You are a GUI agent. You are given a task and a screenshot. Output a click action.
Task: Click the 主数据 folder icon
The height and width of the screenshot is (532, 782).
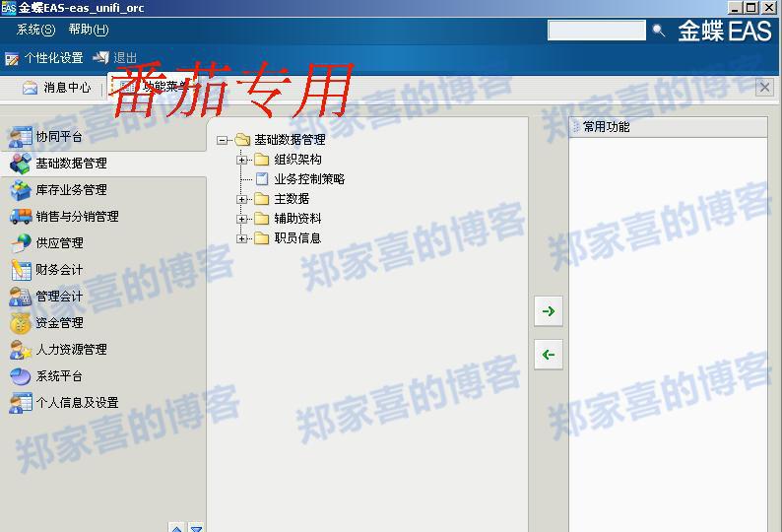pos(261,199)
